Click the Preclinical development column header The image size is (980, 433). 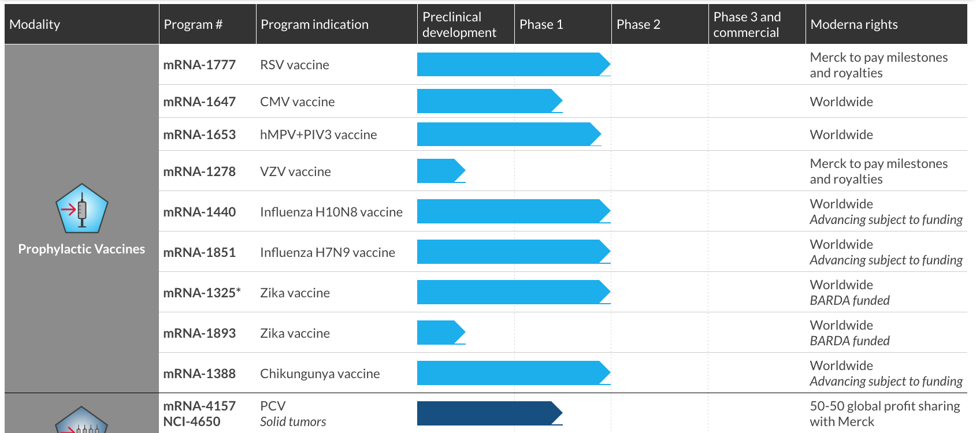point(459,24)
